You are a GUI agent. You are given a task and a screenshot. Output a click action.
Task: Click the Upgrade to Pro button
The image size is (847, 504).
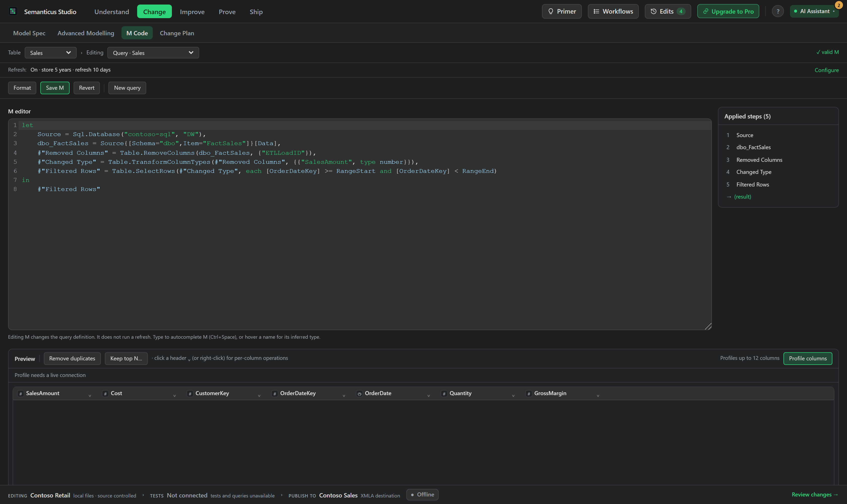[x=728, y=11]
